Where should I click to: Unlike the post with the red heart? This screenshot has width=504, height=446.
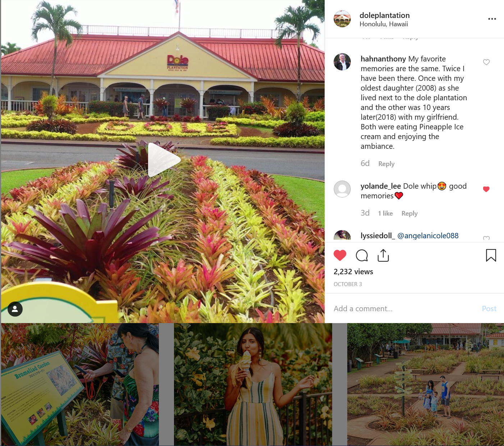coord(340,256)
